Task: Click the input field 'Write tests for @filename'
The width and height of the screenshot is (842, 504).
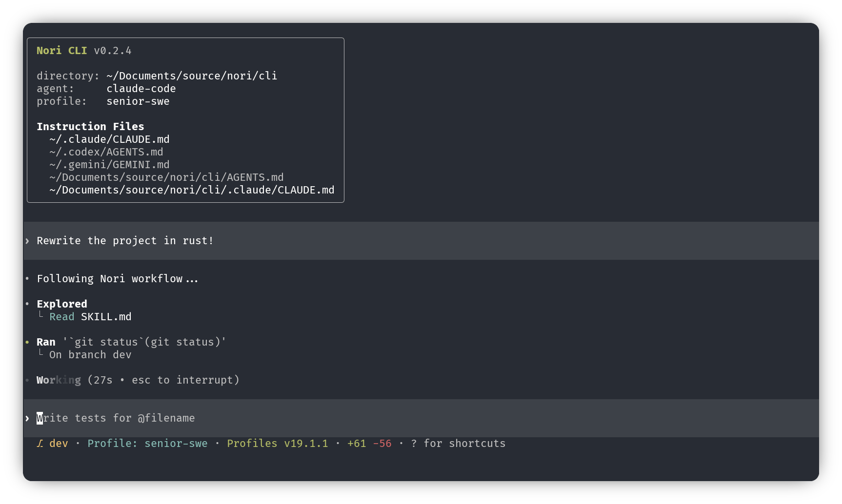Action: (x=421, y=418)
